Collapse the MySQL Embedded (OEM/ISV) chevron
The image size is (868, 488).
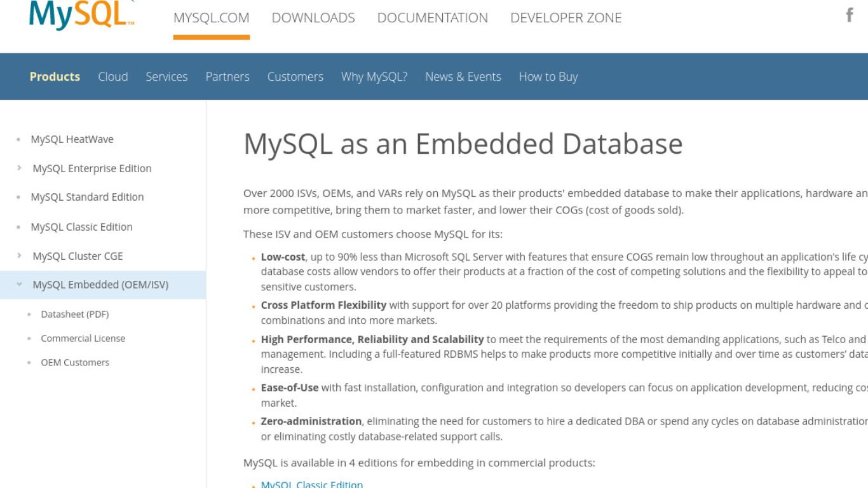pos(20,285)
